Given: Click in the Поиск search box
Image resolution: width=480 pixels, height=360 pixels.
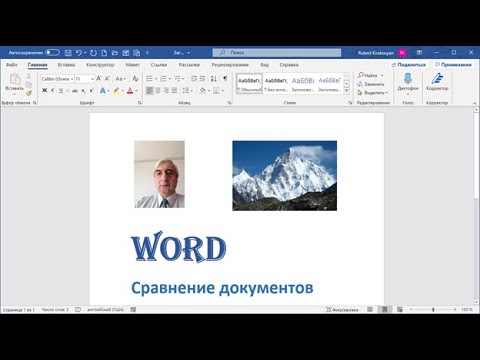Looking at the screenshot, I should point(277,52).
